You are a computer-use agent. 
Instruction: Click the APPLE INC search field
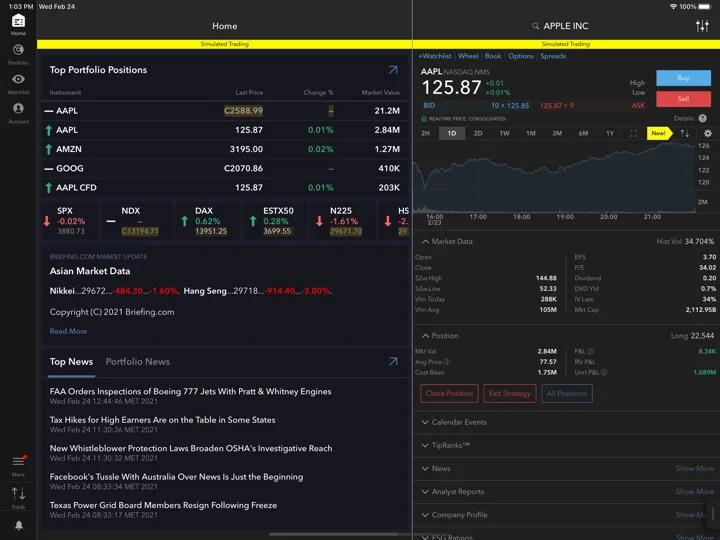[x=560, y=26]
